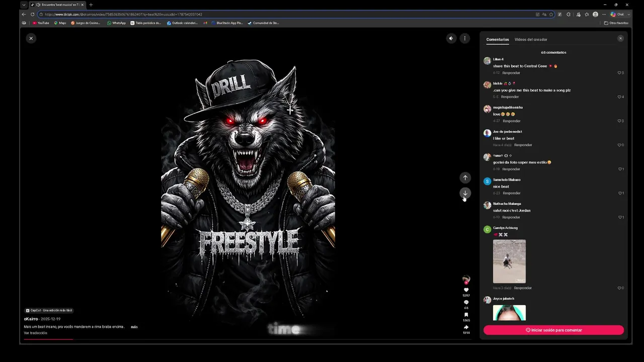Like the 'nice beat' comment

pyautogui.click(x=619, y=193)
